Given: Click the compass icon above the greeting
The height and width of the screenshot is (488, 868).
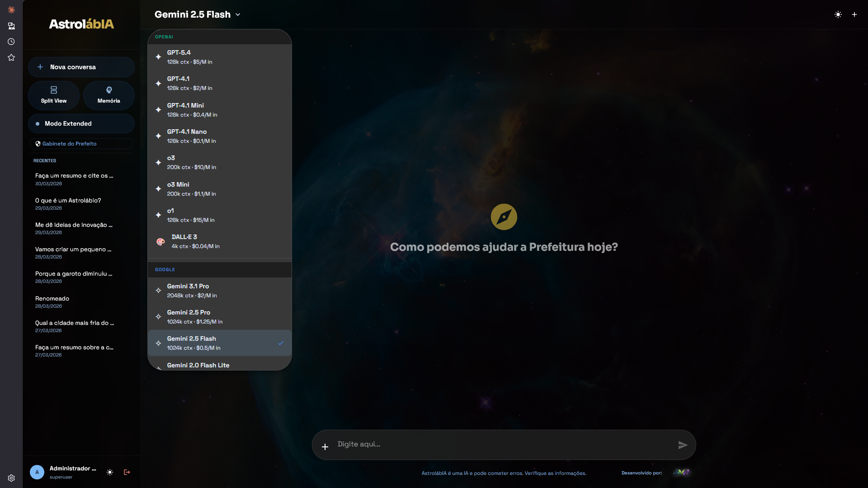Looking at the screenshot, I should (504, 217).
